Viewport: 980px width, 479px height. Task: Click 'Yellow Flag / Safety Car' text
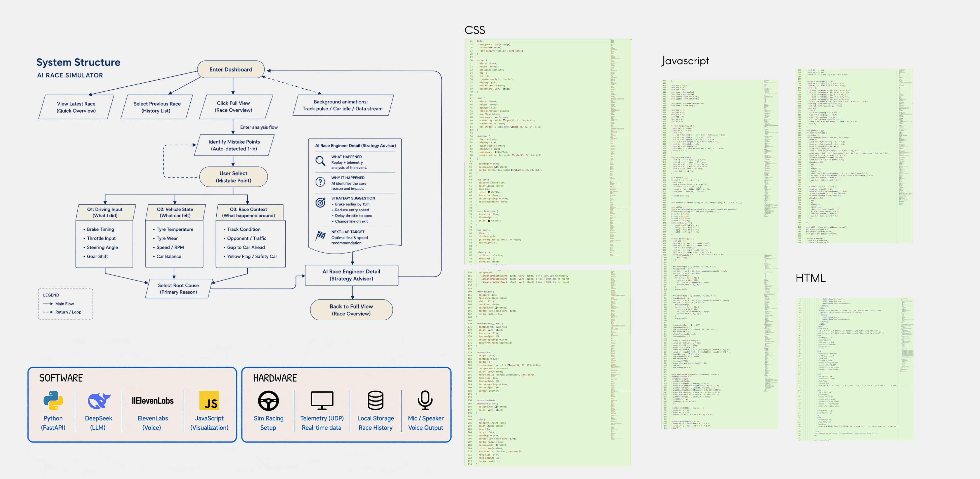252,256
